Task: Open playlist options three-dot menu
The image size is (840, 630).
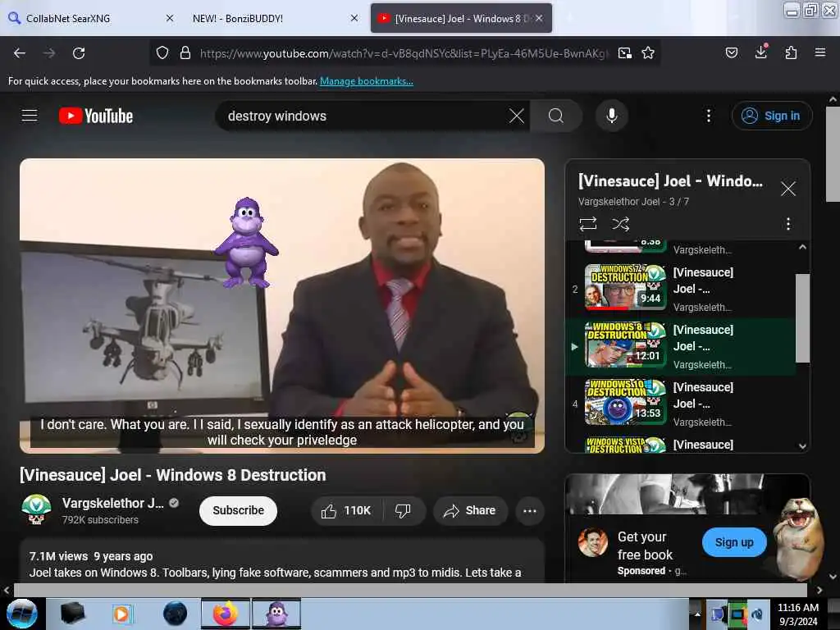Action: [788, 224]
